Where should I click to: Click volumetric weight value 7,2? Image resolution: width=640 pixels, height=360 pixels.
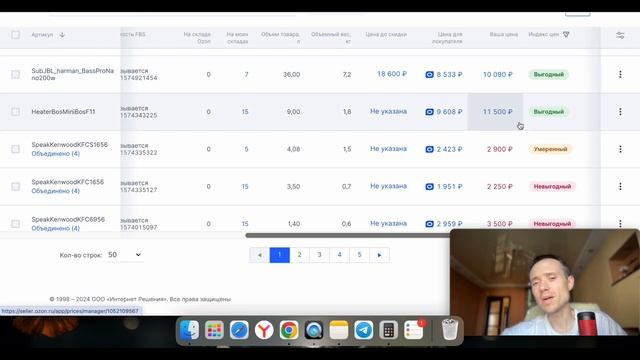pos(347,75)
